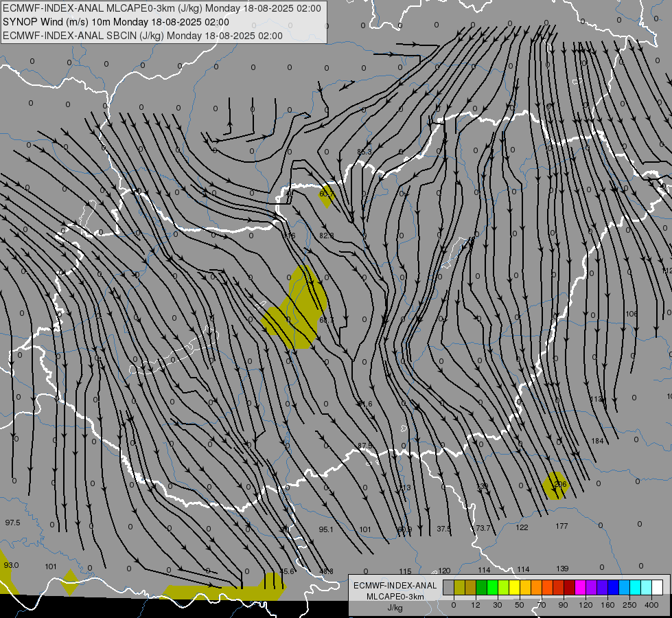Click the 60.7 value on olive patch

[x=327, y=194]
